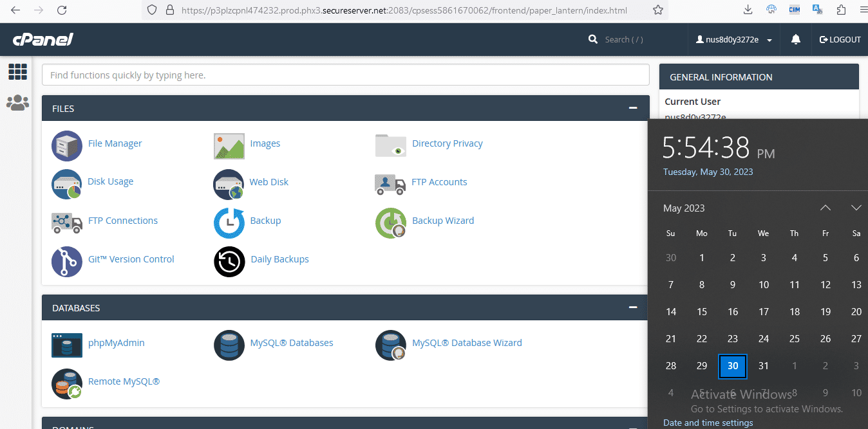Open the Backup Wizard link text
The width and height of the screenshot is (868, 429).
tap(443, 221)
